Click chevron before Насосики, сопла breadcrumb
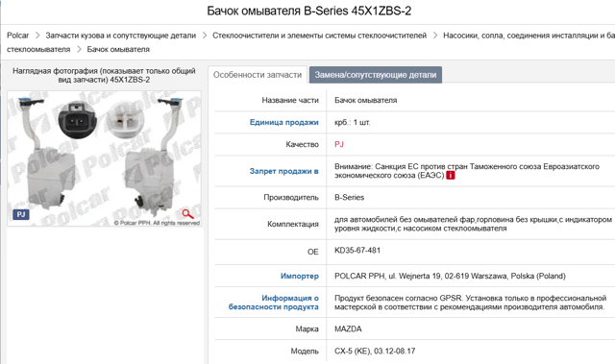Screen dimensions: 615x364 point(435,36)
